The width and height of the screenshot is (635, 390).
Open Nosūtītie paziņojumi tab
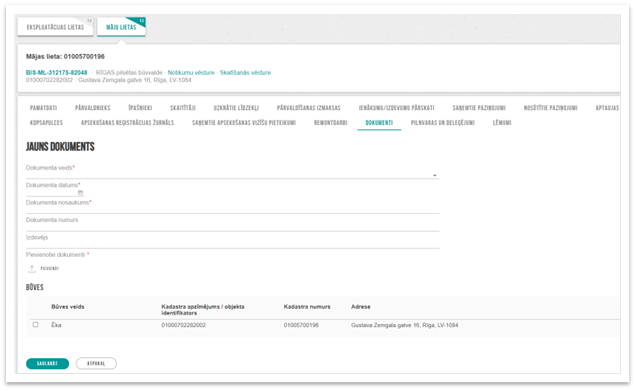pyautogui.click(x=550, y=108)
